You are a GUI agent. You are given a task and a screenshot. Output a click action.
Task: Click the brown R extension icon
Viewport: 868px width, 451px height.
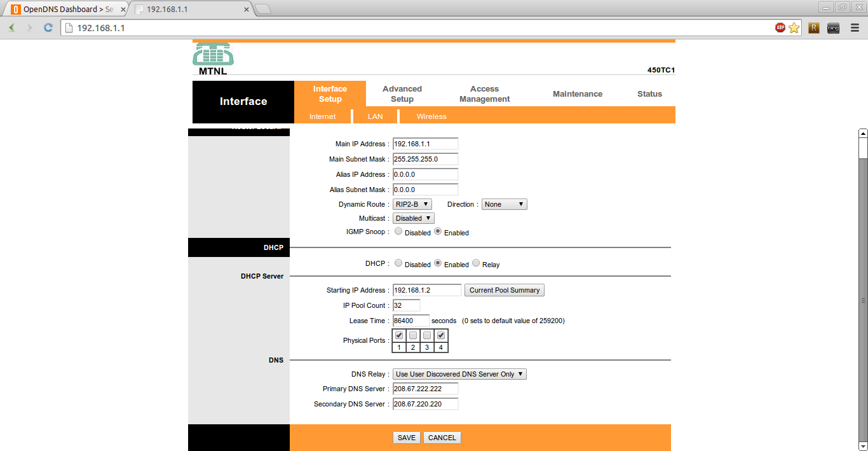pyautogui.click(x=813, y=28)
